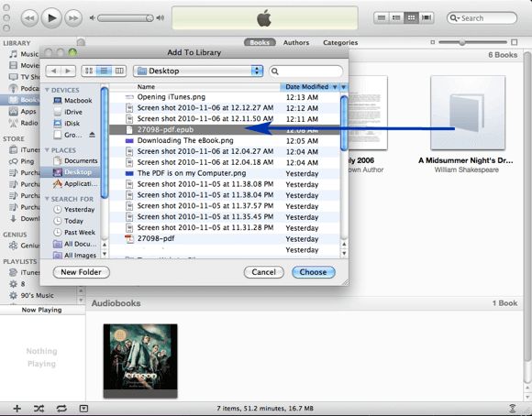Viewport: 532px width, 416px height.
Task: Select Macbook in the Devices list
Action: pos(72,101)
